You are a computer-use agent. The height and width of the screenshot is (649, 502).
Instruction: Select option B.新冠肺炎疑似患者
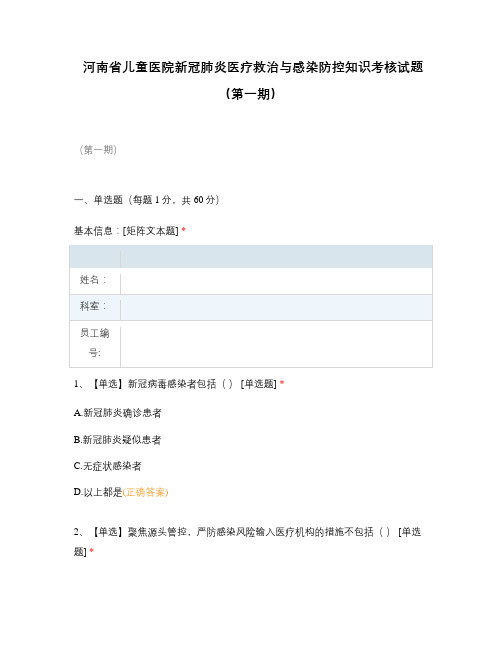pos(118,440)
